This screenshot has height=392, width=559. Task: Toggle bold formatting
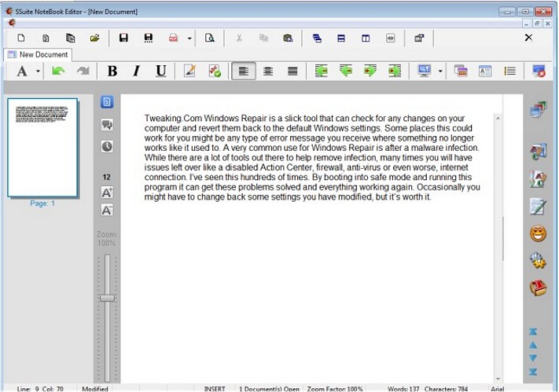[x=112, y=71]
